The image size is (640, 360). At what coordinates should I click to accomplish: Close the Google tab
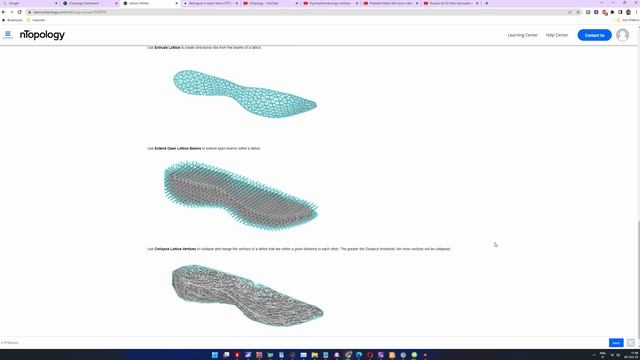coord(56,3)
